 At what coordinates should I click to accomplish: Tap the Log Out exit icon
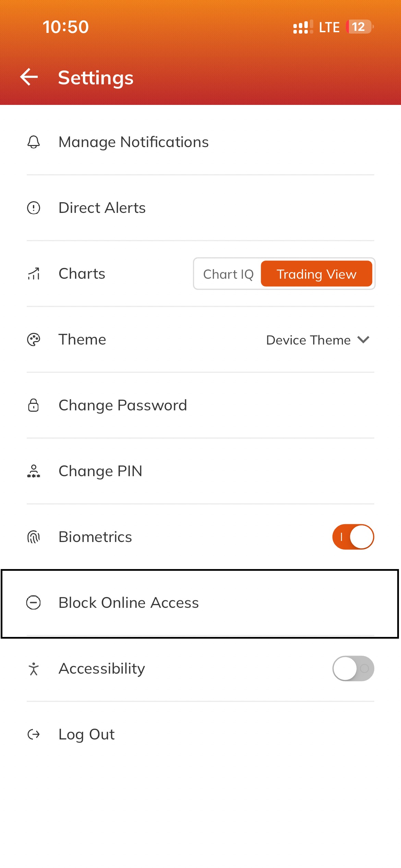[34, 734]
